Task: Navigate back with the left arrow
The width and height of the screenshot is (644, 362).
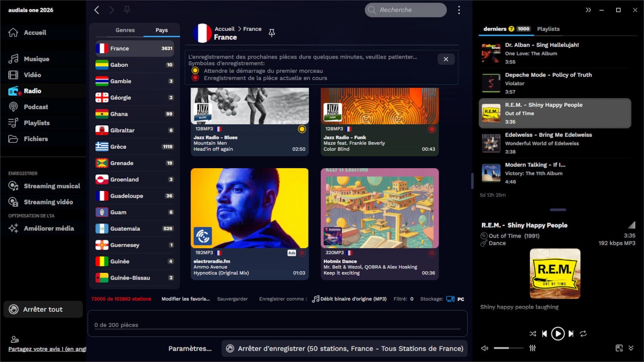Action: click(x=97, y=10)
